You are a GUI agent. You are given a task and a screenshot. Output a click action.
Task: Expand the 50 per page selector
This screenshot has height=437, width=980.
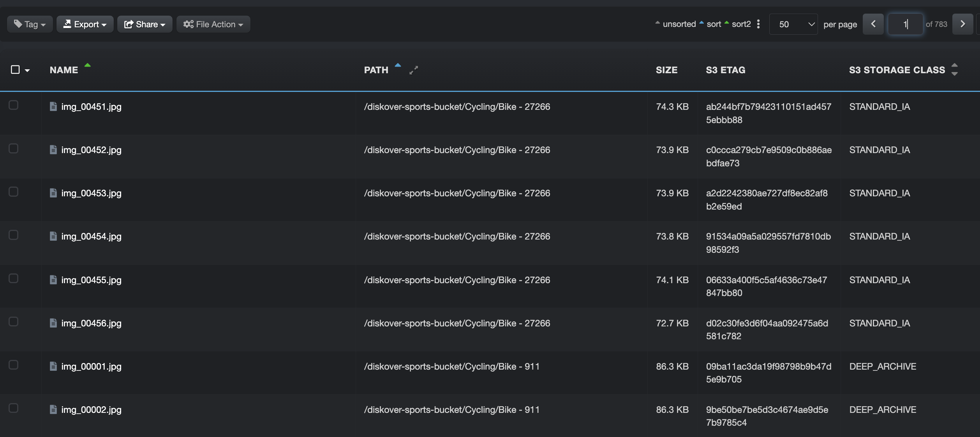793,24
